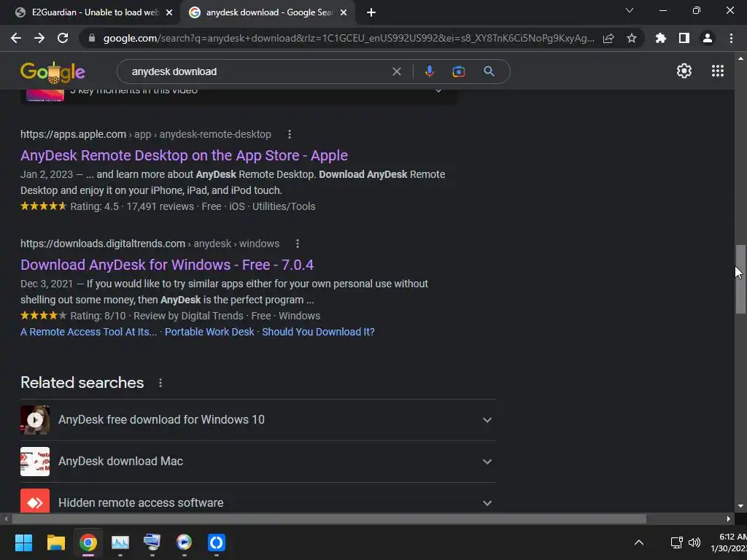Click the horizontal scrollbar thumb

tap(329, 518)
